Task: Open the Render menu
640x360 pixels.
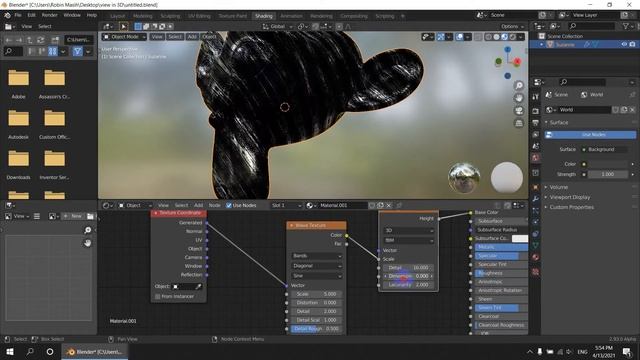Action: tap(49, 15)
